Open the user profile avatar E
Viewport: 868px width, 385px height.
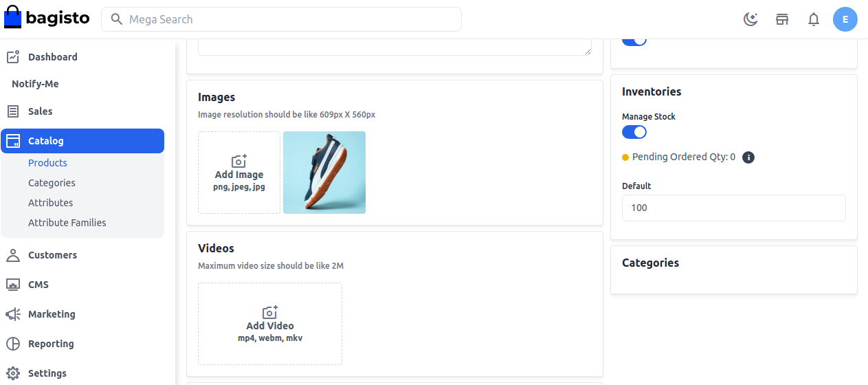845,19
